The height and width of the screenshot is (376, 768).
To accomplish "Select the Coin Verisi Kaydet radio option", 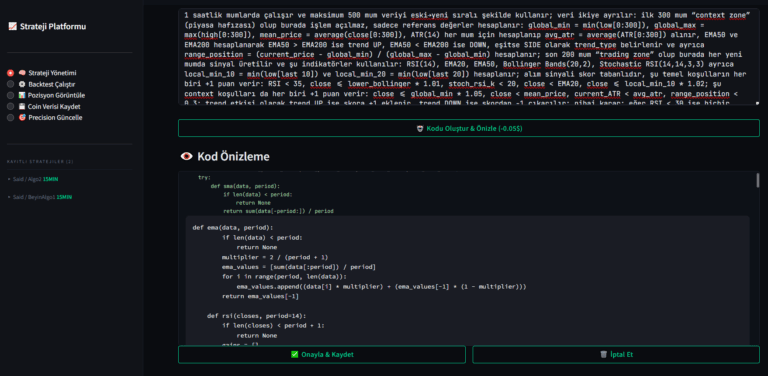I will tap(10, 106).
